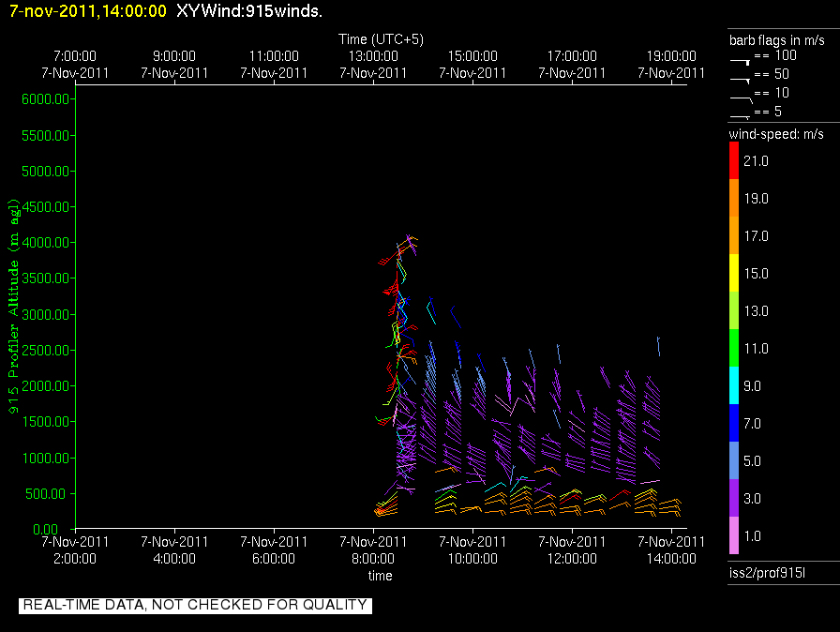Click the Time (UTC+5) axis label
The height and width of the screenshot is (632, 840).
[381, 39]
